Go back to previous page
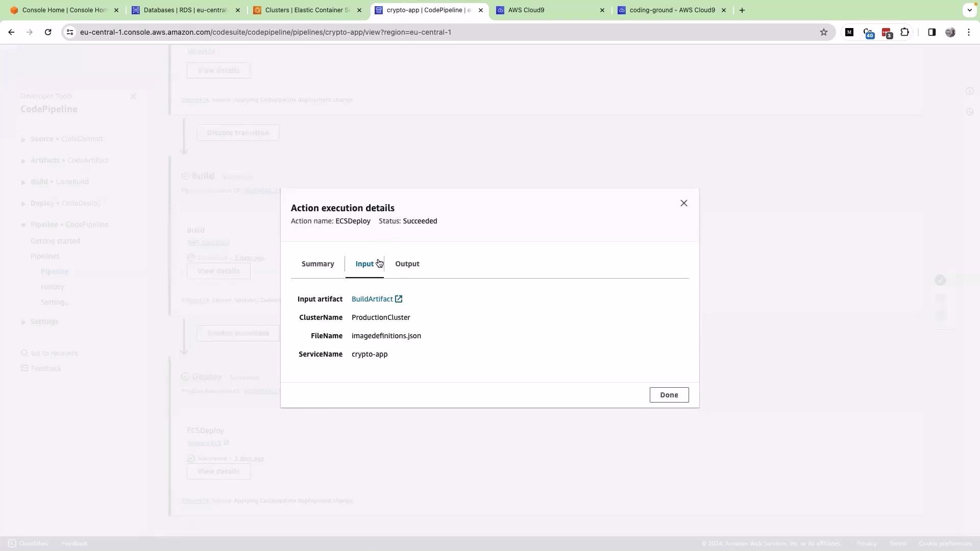Viewport: 980px width, 551px height. point(11,32)
